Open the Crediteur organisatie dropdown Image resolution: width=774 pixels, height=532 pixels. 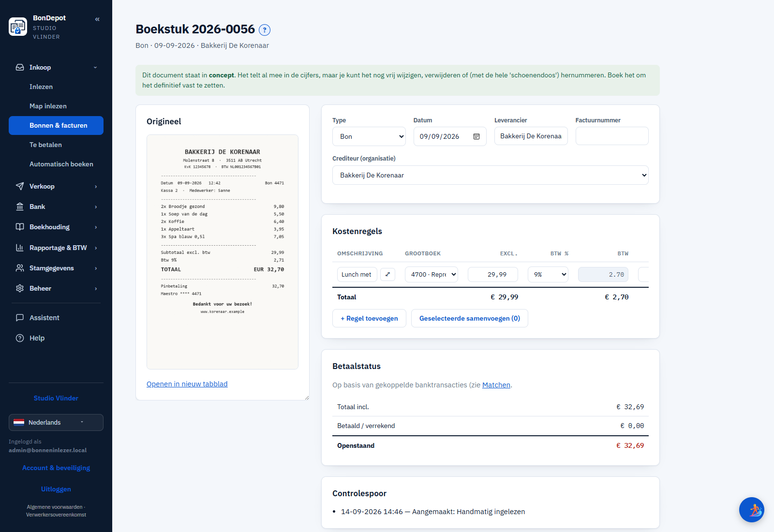click(x=490, y=175)
